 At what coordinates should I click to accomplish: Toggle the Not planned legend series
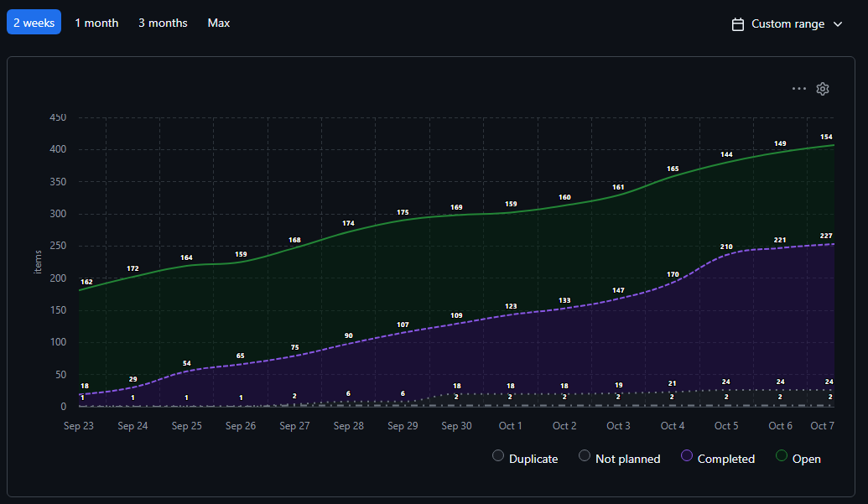pyautogui.click(x=620, y=458)
